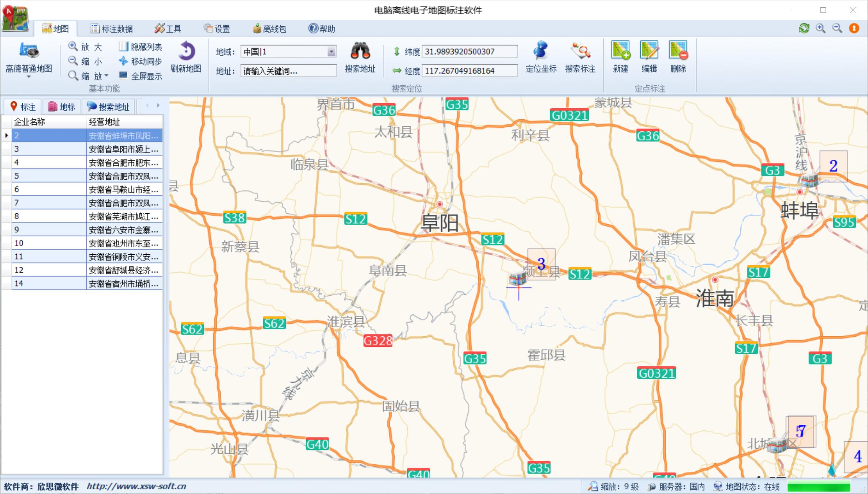
Task: Open the 帮助 ribbon tab
Action: 322,29
